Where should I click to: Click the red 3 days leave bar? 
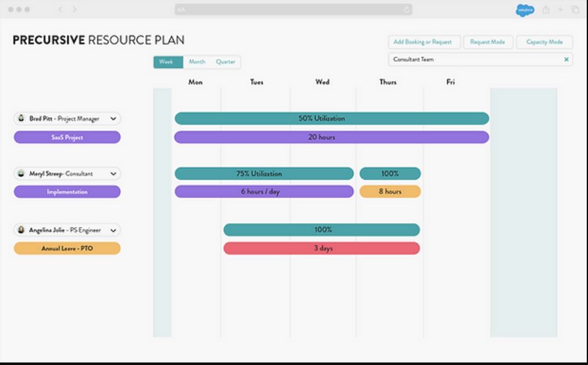pos(322,248)
